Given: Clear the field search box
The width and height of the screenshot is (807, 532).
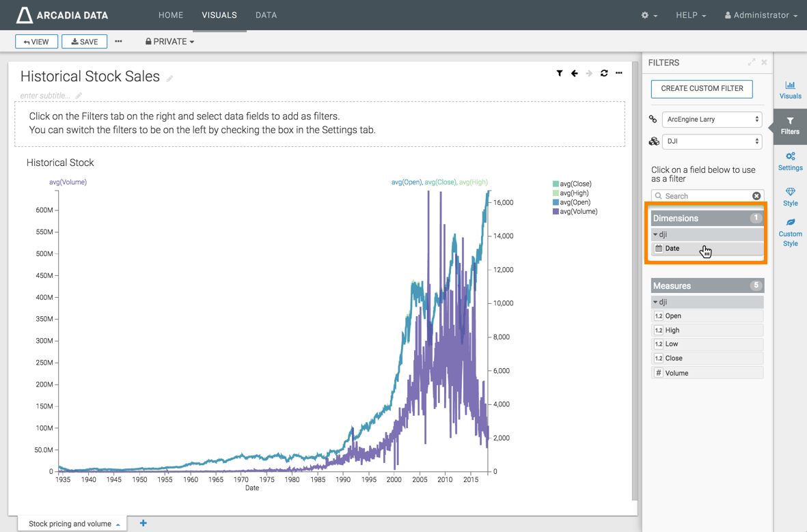Looking at the screenshot, I should coord(756,196).
